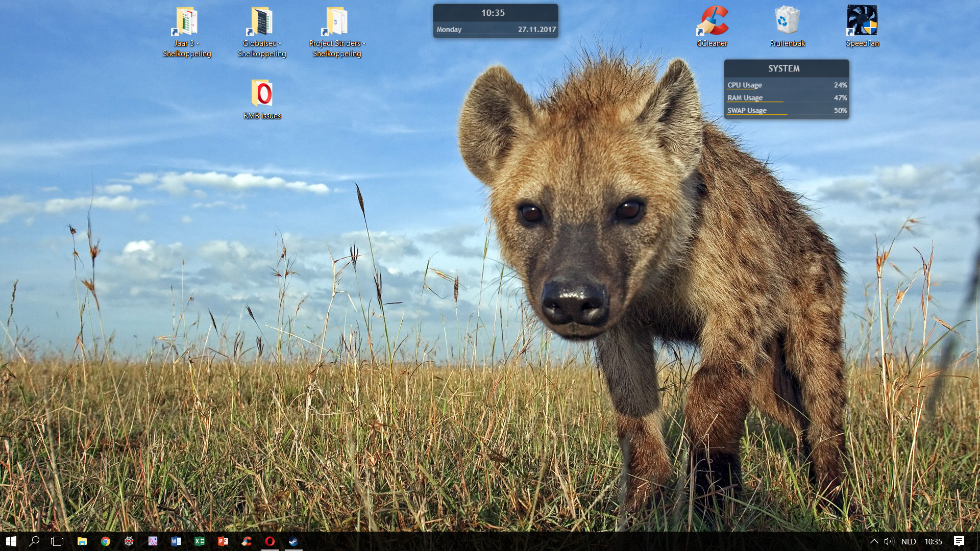The height and width of the screenshot is (551, 980).
Task: Open Word from the taskbar
Action: pyautogui.click(x=176, y=541)
